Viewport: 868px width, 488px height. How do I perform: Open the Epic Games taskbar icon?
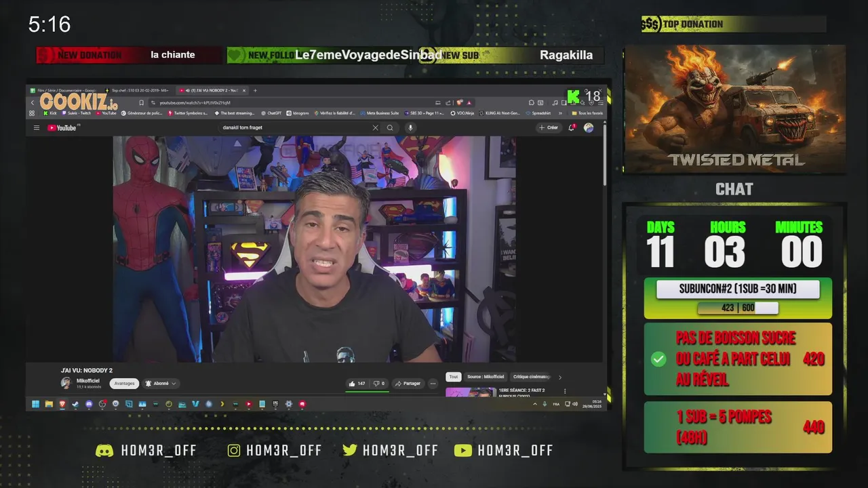point(275,404)
